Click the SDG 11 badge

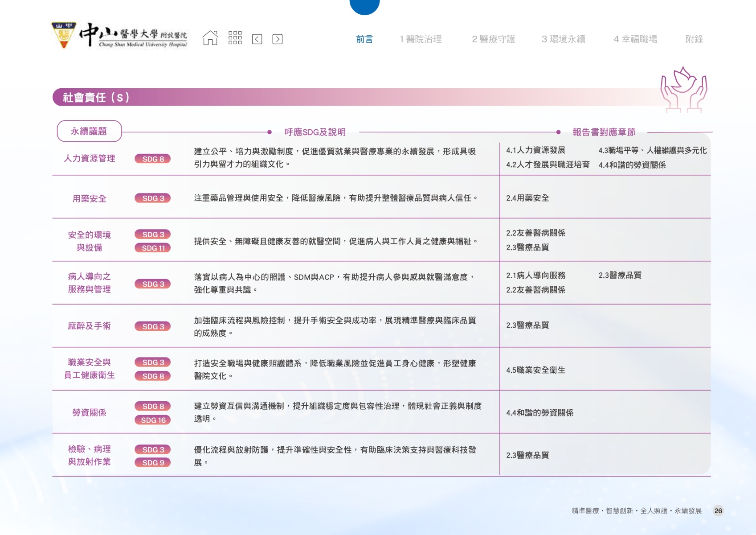coord(153,248)
